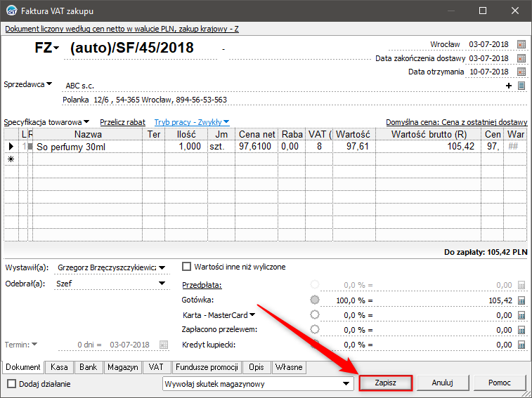Open the Własne tab
The width and height of the screenshot is (532, 398).
[x=289, y=367]
